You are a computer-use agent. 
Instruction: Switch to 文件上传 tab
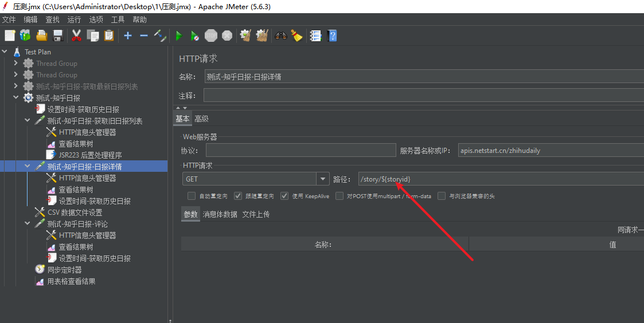pos(256,214)
